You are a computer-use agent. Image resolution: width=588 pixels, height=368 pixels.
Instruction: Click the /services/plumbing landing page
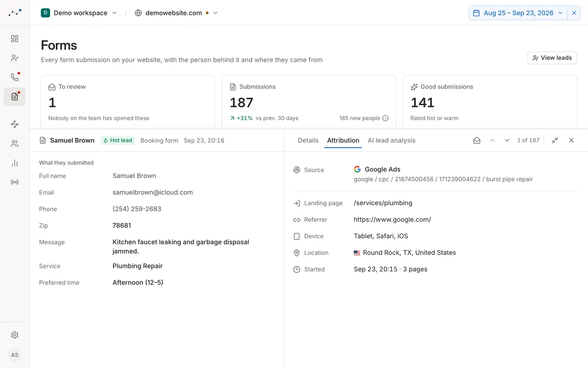(383, 203)
